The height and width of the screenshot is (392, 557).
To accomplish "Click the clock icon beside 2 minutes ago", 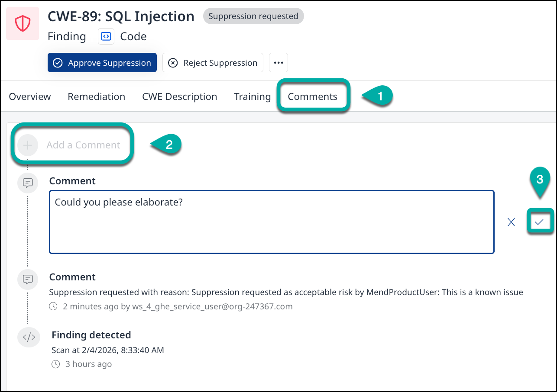I will (x=54, y=307).
